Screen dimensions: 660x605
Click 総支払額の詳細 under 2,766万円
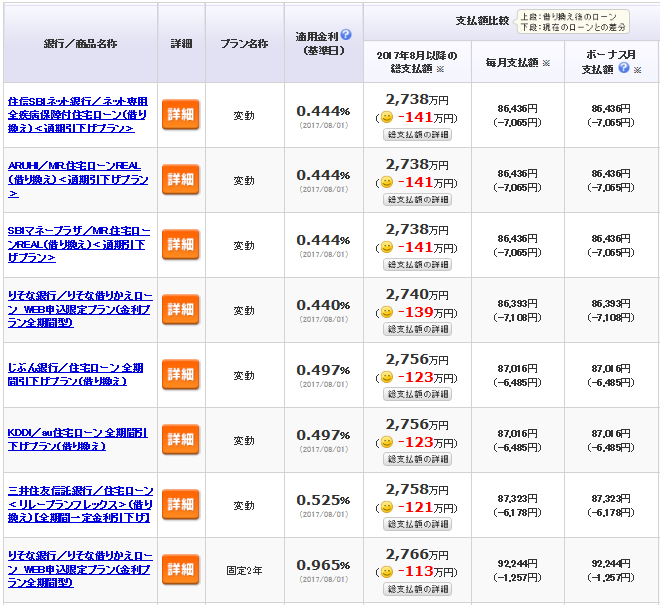pos(417,589)
